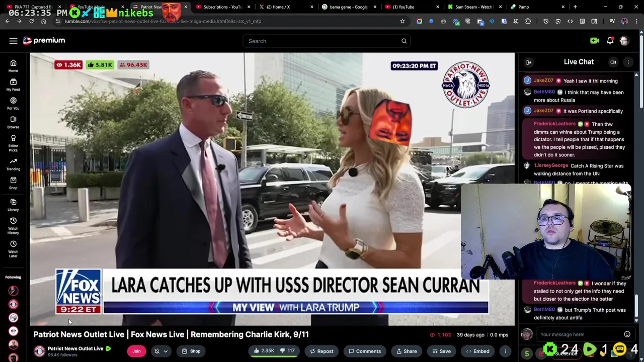Open Browse in the sidebar
The width and height of the screenshot is (644, 362).
[13, 122]
